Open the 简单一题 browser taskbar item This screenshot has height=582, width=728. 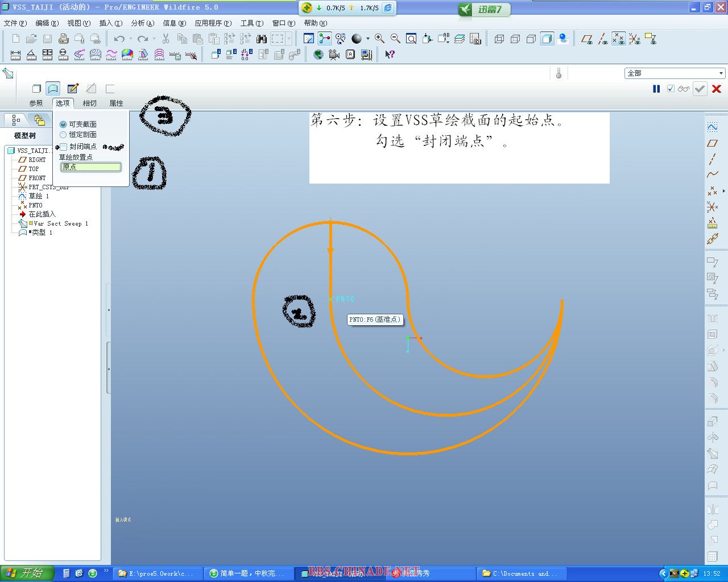tap(248, 573)
